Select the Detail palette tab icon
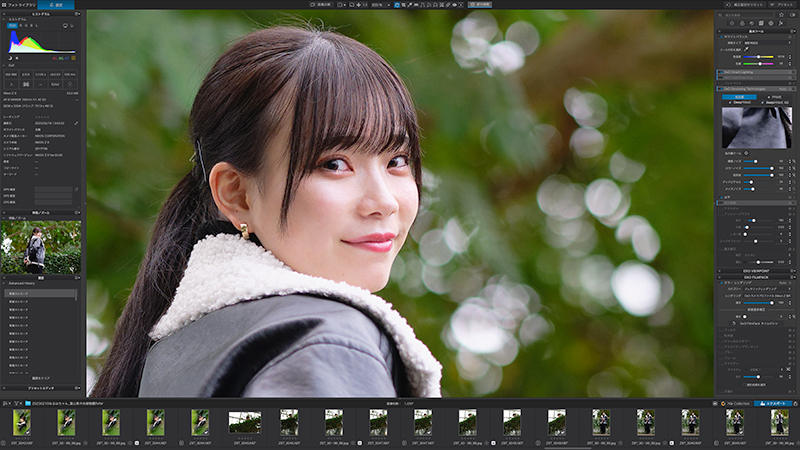Image resolution: width=800 pixels, height=450 pixels. click(752, 23)
